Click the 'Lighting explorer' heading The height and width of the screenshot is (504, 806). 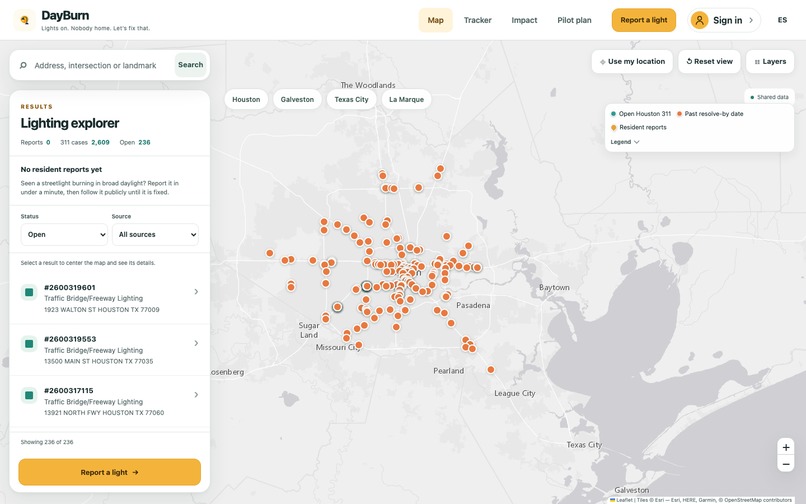[x=70, y=123]
